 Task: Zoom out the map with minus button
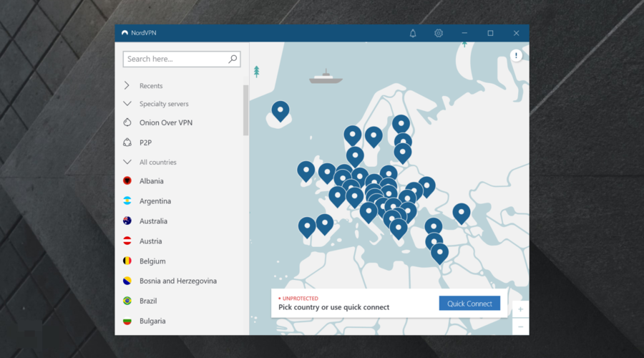coord(520,326)
